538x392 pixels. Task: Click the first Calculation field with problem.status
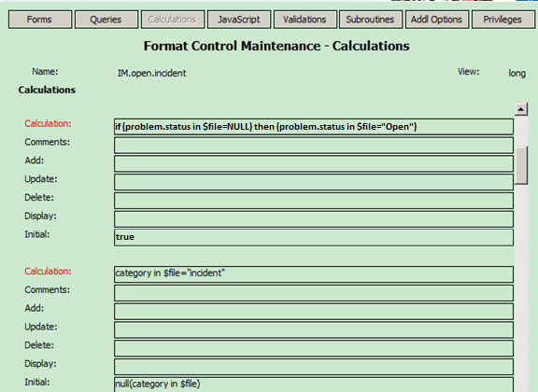coord(314,127)
